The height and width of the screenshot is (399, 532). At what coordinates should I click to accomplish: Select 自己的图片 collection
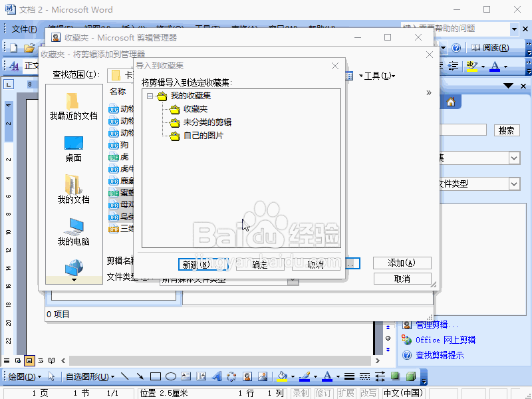pyautogui.click(x=203, y=136)
